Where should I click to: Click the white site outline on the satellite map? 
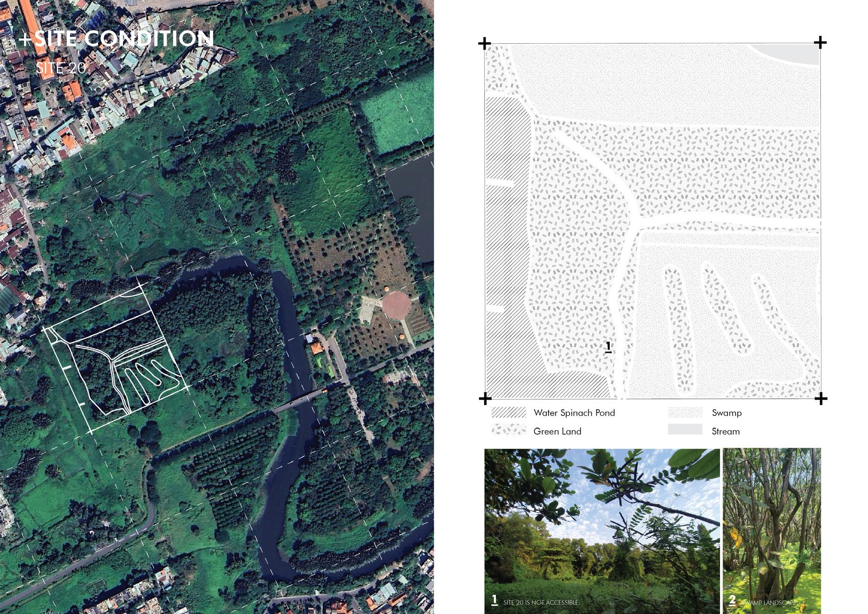[116, 358]
